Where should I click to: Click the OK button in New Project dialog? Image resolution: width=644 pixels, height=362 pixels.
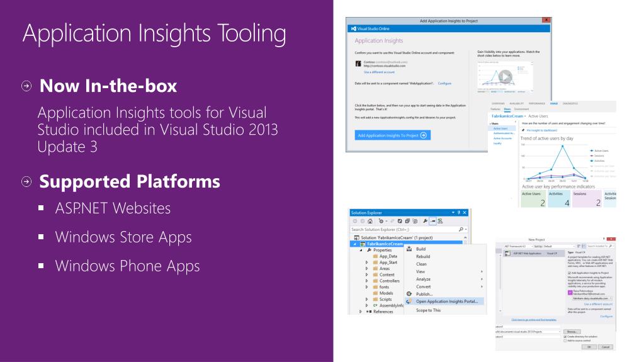pyautogui.click(x=589, y=347)
